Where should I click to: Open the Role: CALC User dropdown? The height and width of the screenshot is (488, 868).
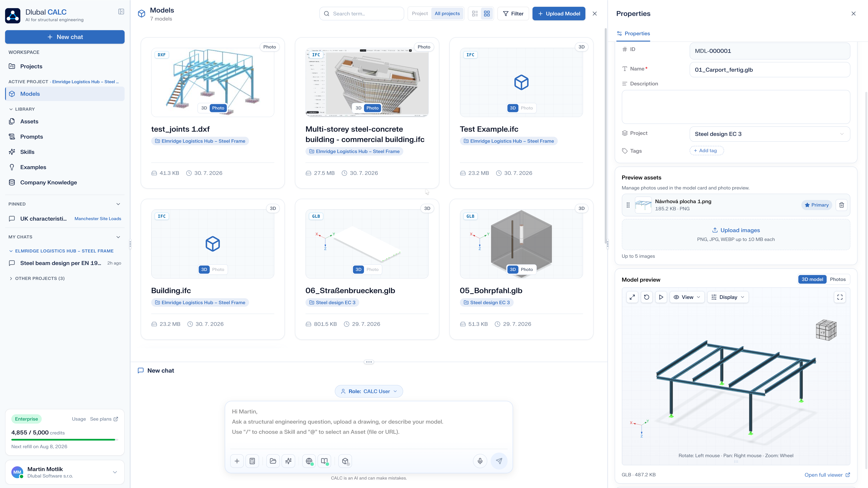pyautogui.click(x=369, y=391)
